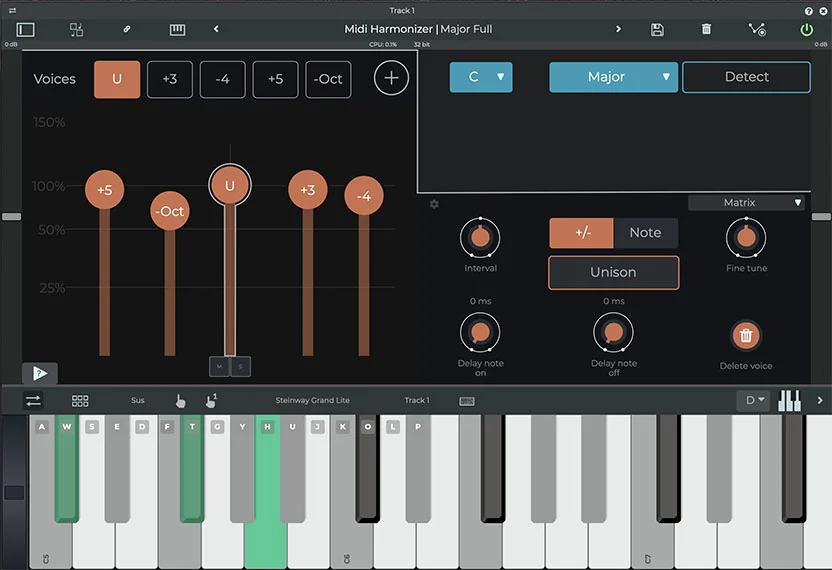Select the U voice tab

(117, 79)
